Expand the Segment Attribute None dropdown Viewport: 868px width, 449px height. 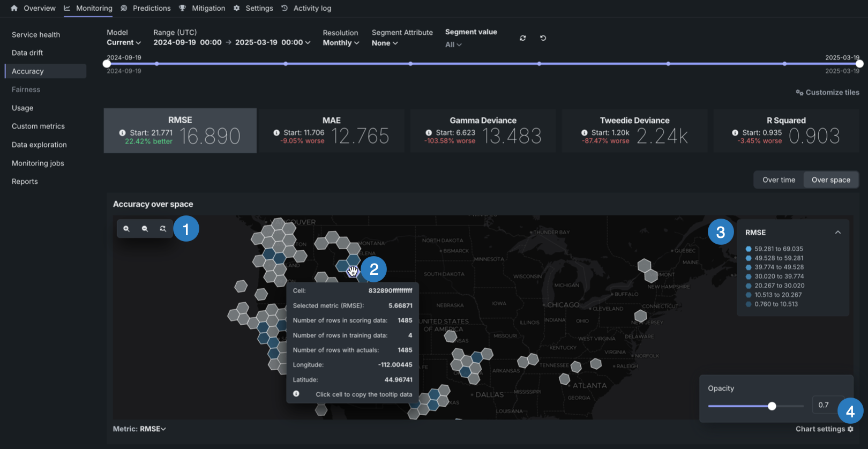[385, 43]
